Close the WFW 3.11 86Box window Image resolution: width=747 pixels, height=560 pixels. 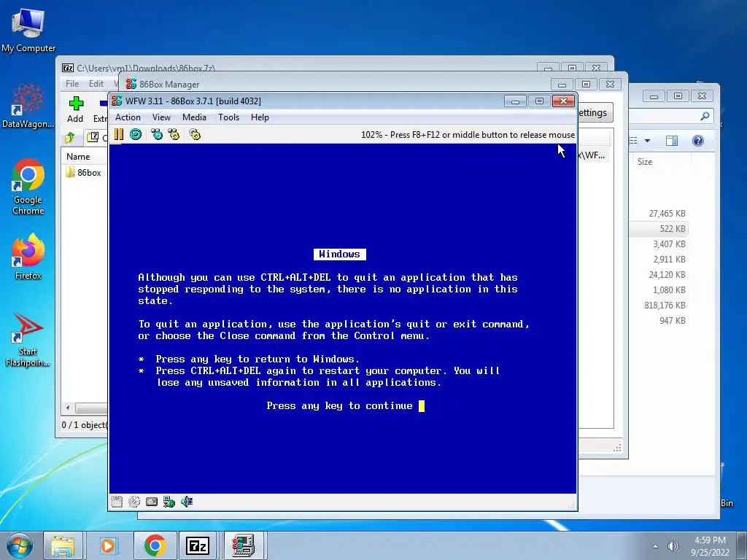pos(564,101)
